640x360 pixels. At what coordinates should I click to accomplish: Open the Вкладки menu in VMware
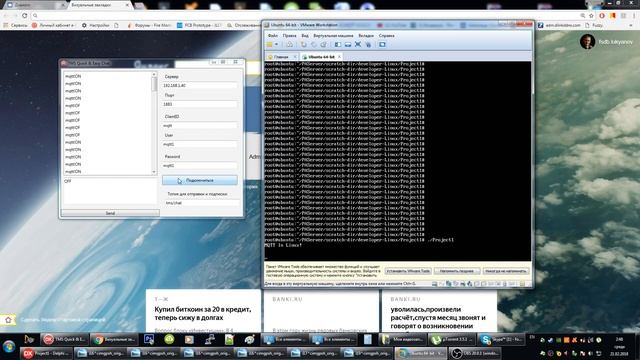[x=366, y=36]
